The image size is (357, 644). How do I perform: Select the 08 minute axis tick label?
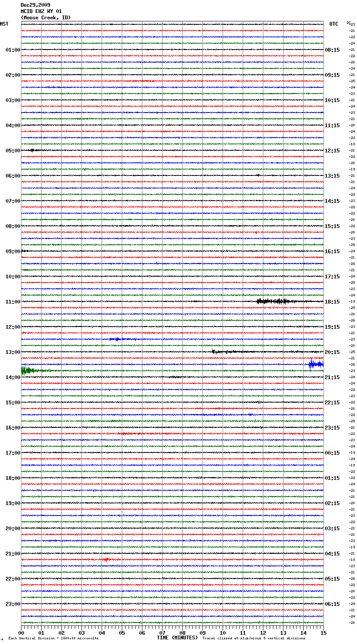click(182, 633)
